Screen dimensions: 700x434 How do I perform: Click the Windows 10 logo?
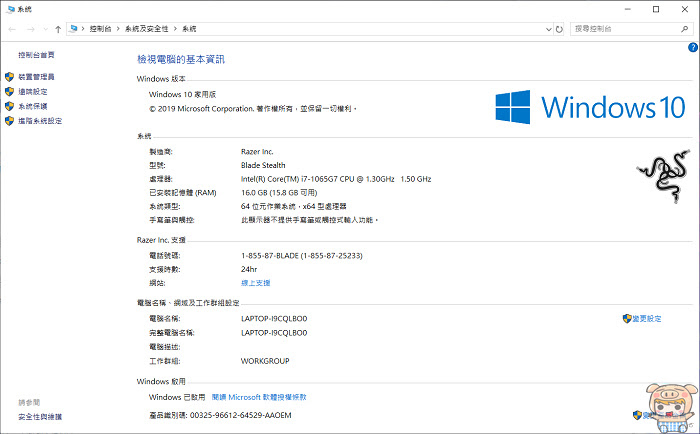tap(590, 107)
